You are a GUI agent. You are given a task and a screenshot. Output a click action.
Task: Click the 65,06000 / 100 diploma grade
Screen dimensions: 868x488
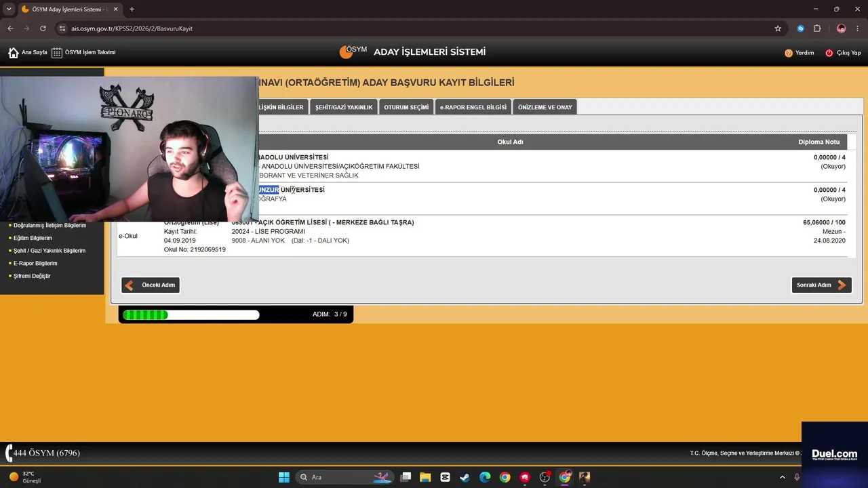point(825,222)
